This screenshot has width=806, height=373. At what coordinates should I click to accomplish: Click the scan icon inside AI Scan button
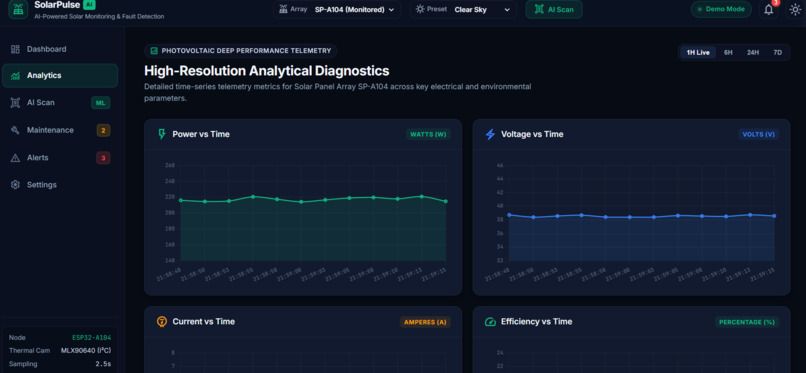tap(539, 9)
